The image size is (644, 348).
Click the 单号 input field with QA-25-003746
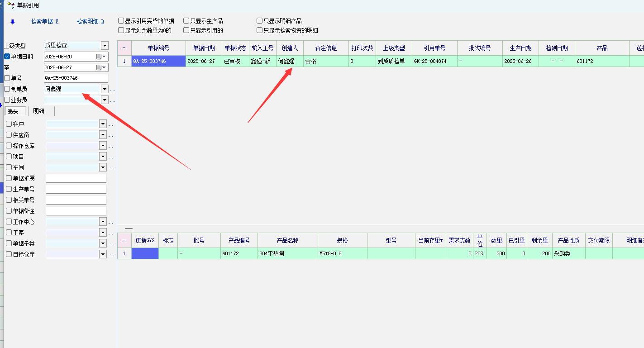(x=76, y=78)
